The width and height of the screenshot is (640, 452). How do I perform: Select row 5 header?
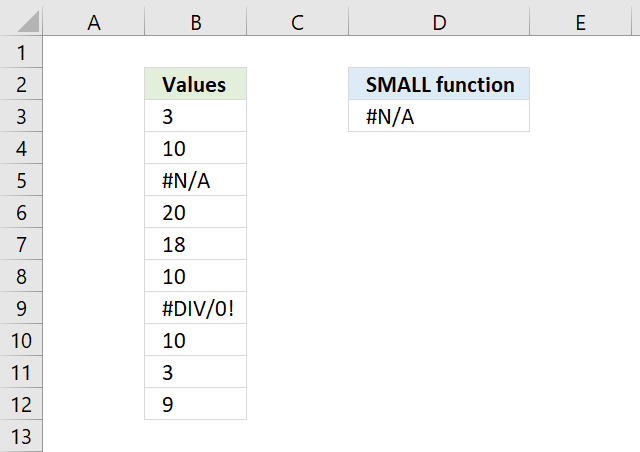(x=21, y=180)
